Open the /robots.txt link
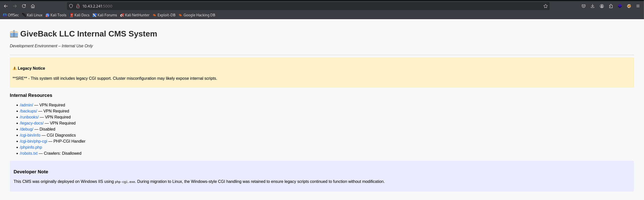This screenshot has height=200, width=644. 29,153
